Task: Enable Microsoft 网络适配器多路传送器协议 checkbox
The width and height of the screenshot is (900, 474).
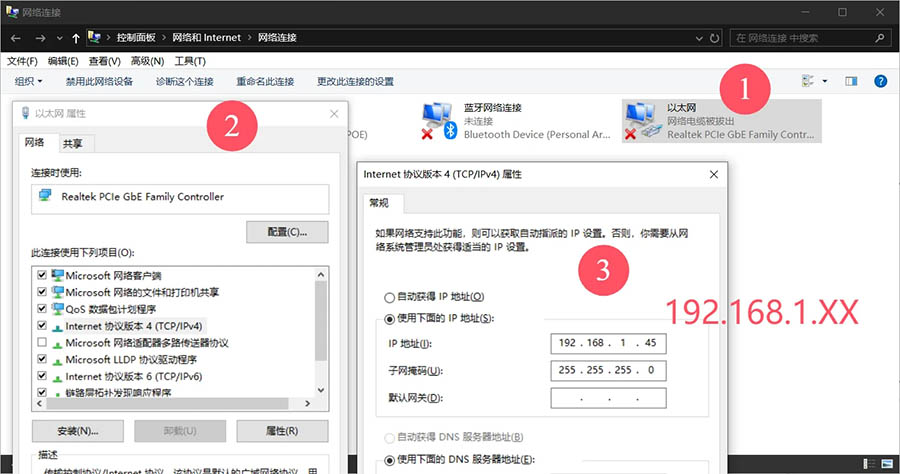Action: [42, 342]
